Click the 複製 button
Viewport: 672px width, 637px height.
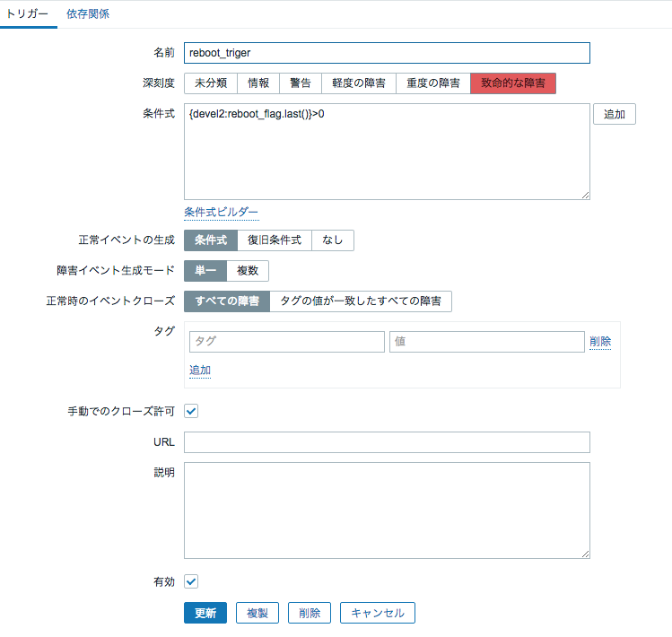(x=257, y=613)
